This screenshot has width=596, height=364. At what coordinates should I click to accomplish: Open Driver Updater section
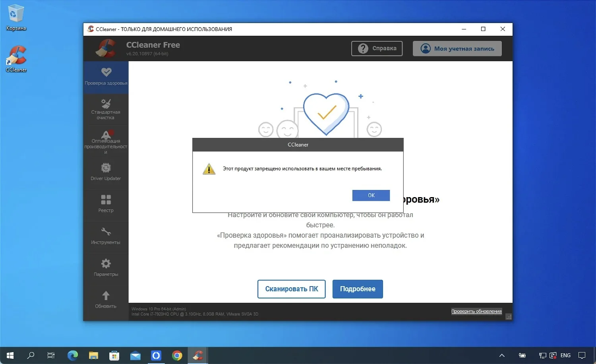[106, 172]
